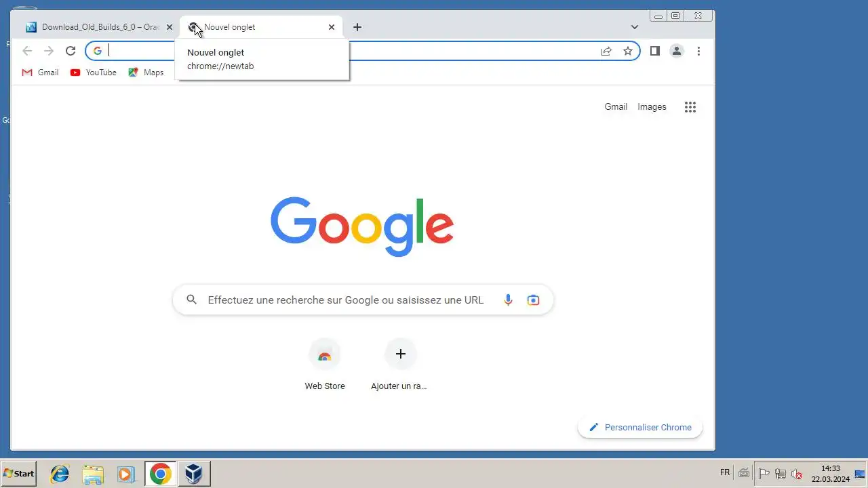Click the Gmail link at top right
The width and height of the screenshot is (868, 488).
coord(616,106)
